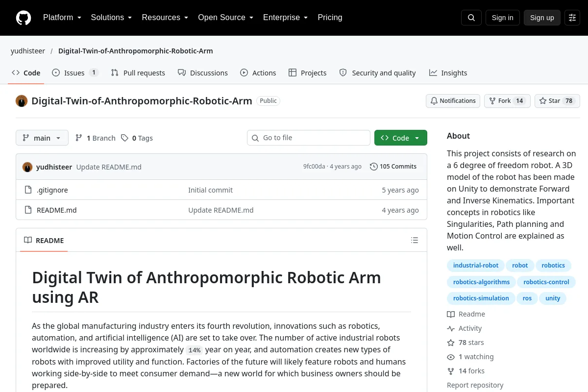
Task: Open the Initial commit message link
Action: tap(211, 190)
